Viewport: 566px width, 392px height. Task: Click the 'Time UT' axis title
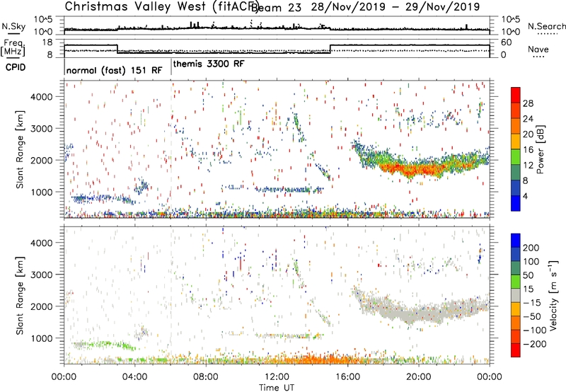(x=277, y=388)
